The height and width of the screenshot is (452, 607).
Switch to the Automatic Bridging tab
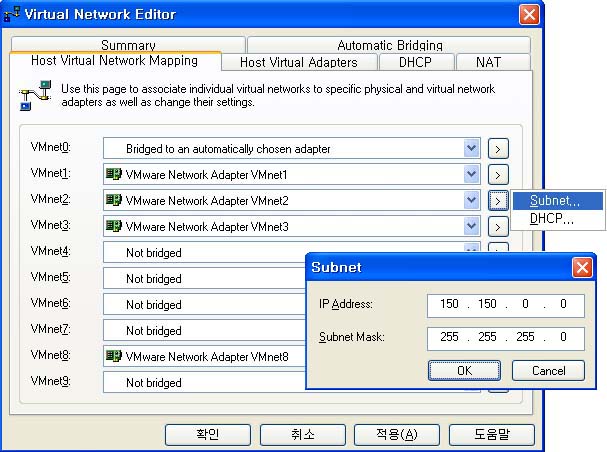tap(389, 45)
